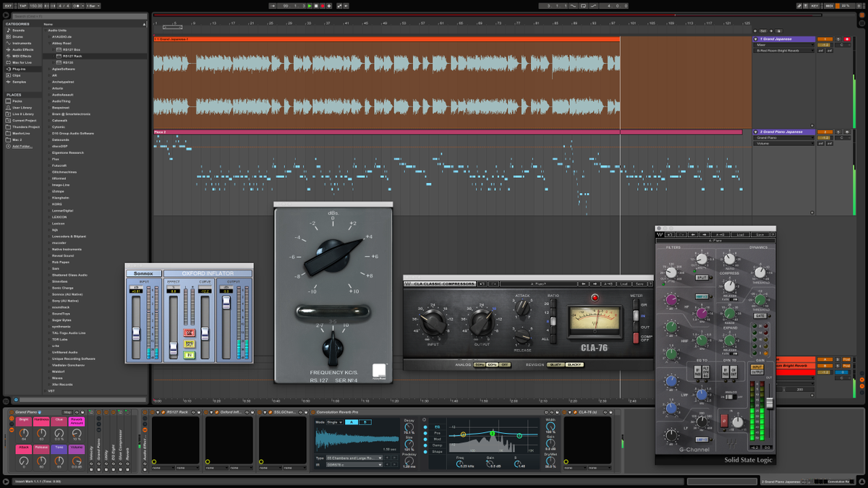Open the MIDI Effects browser category
Viewport: 868px width, 488px height.
pos(22,56)
